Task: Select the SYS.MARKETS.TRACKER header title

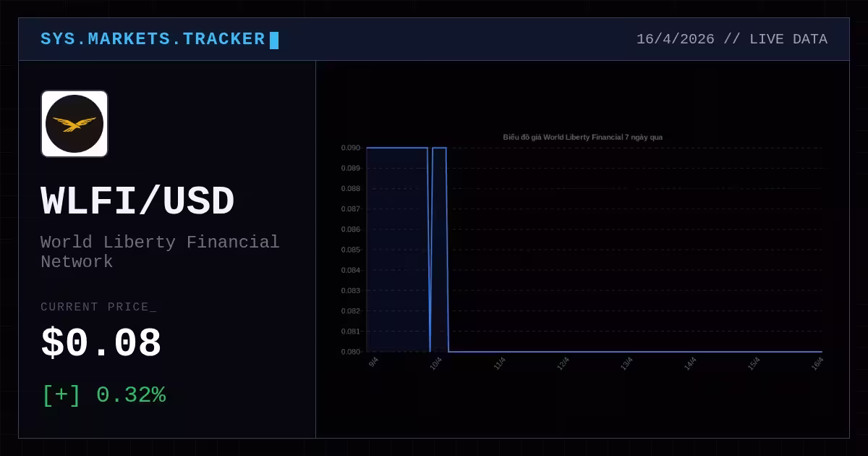Action: tap(153, 39)
